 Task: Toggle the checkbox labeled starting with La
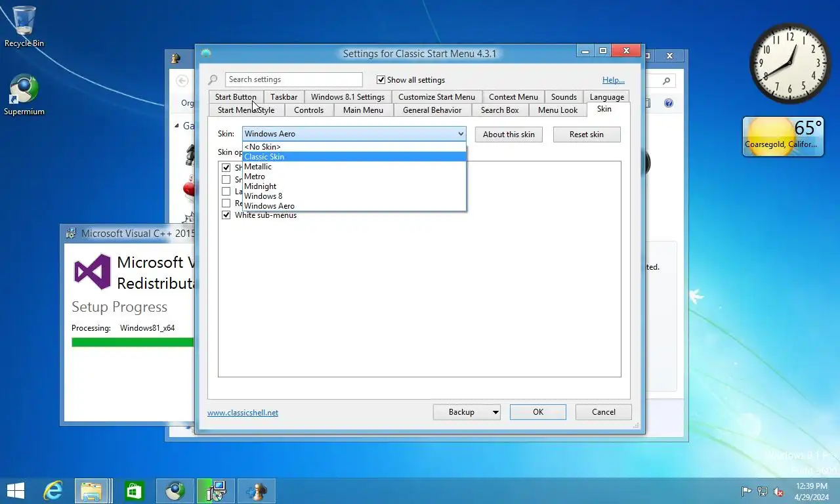coord(226,192)
